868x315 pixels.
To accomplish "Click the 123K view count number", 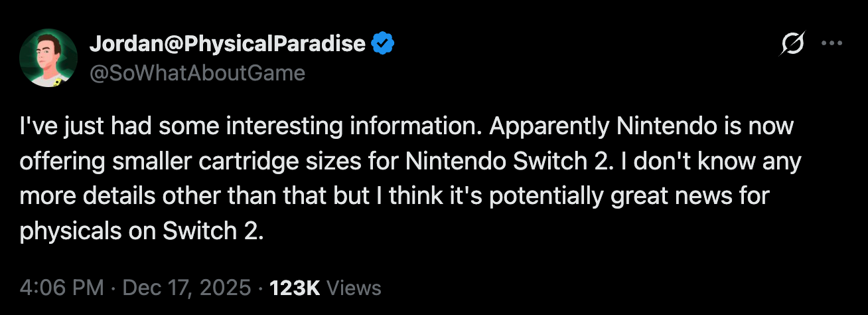I will tap(295, 288).
